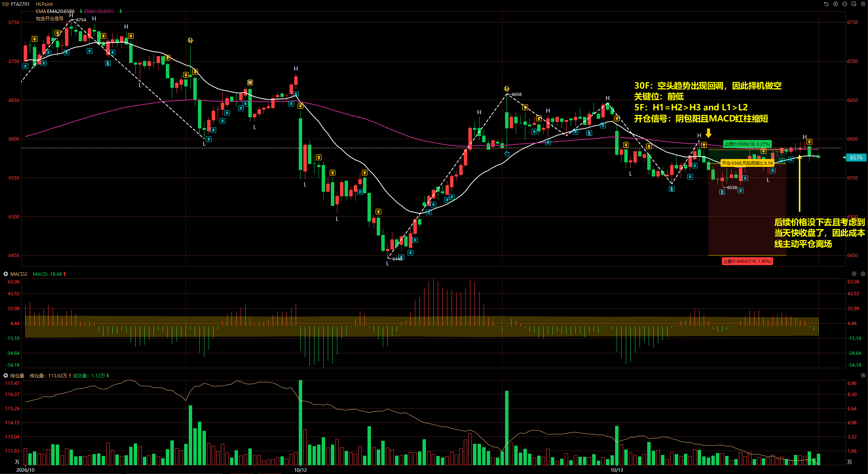Open MACD2 panel settings icon
This screenshot has width=868, height=474.
863,274
